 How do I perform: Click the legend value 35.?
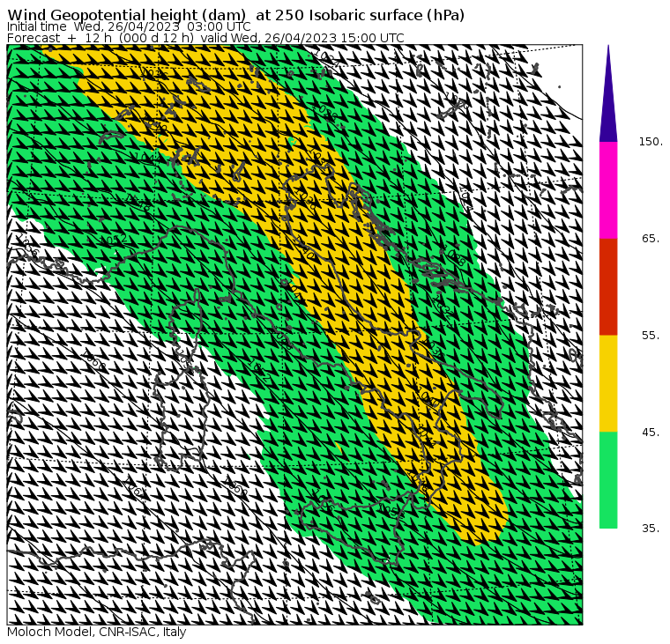651,529
